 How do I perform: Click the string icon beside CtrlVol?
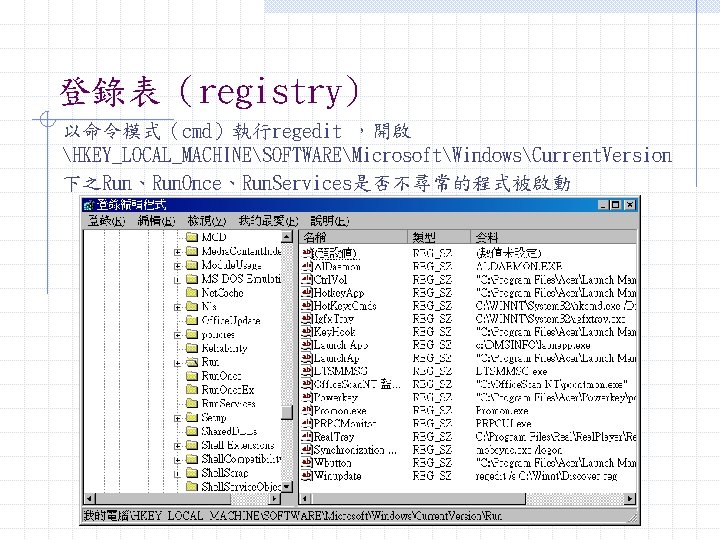pos(307,279)
